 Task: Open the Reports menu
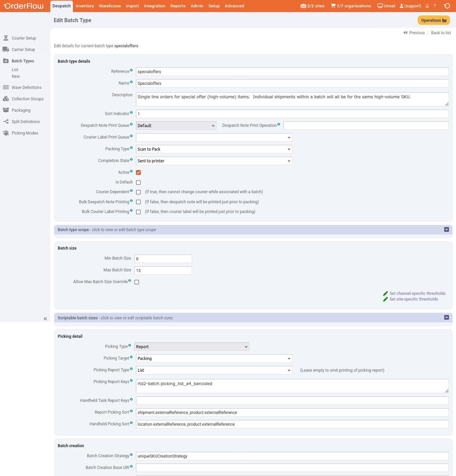(x=178, y=6)
